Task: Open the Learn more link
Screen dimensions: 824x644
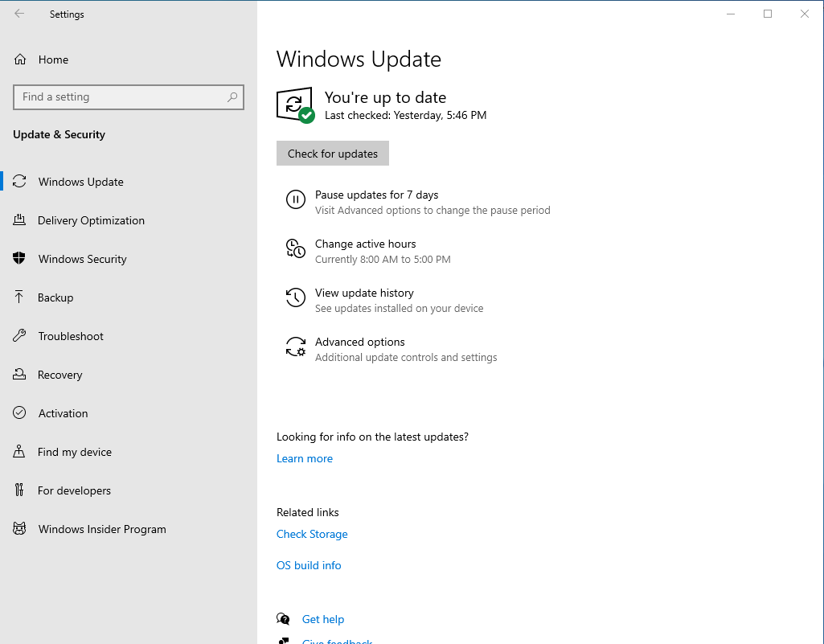Action: (x=304, y=458)
